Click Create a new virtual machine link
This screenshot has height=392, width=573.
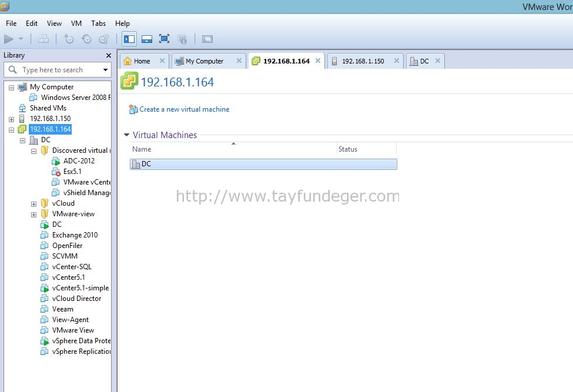pos(184,109)
